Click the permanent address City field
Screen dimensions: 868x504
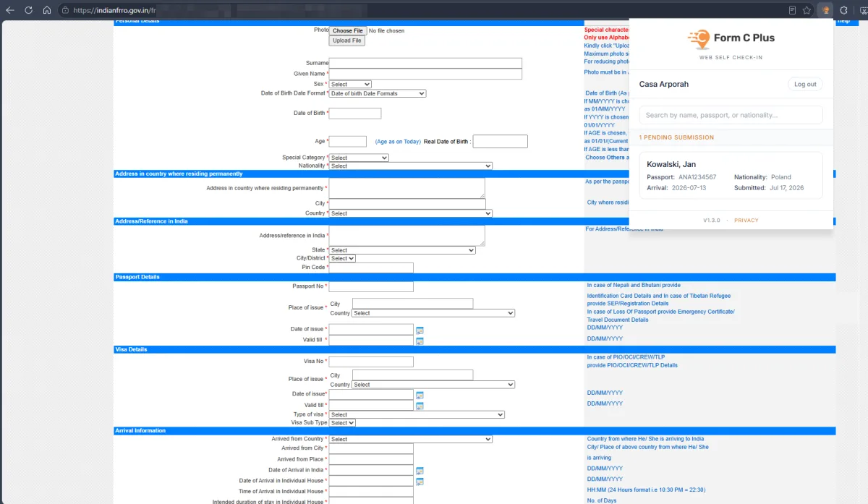pyautogui.click(x=407, y=204)
